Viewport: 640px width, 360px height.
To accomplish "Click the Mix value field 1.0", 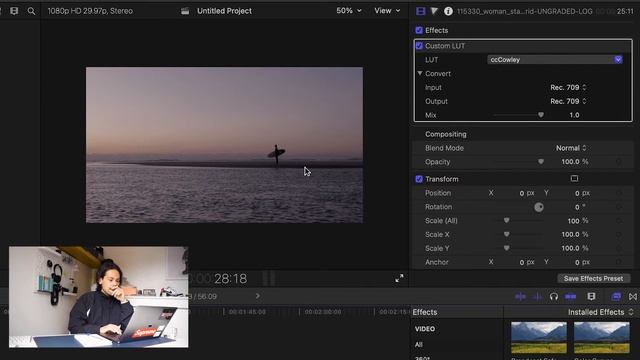I will coord(574,115).
